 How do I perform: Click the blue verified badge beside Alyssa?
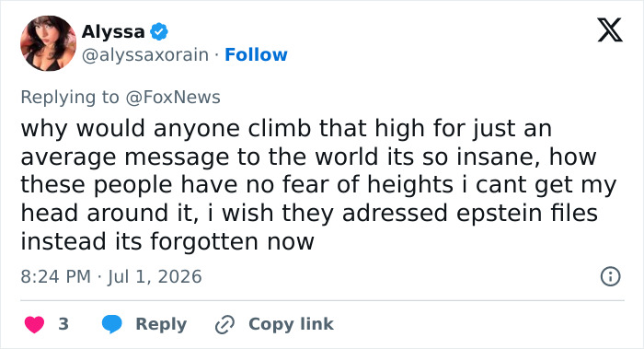tap(159, 31)
